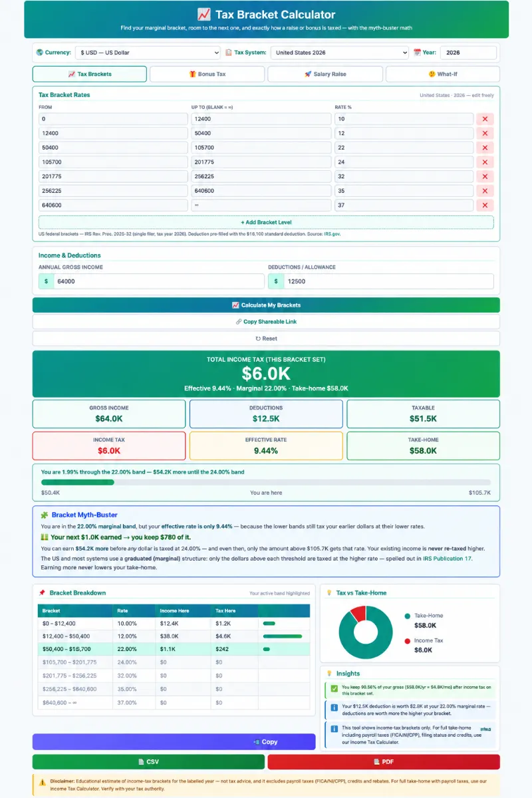Screen dimensions: 532x798
Task: Delete the 10% bracket row
Action: click(485, 119)
